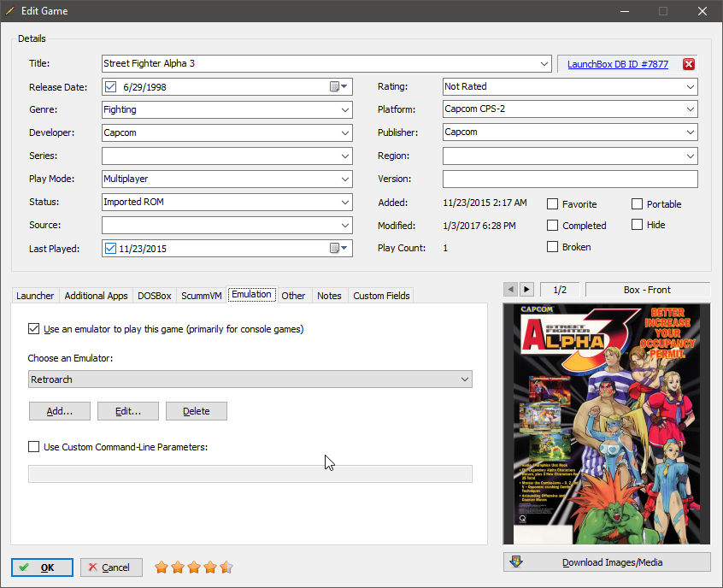The width and height of the screenshot is (723, 588).
Task: Click the Delete emulator button
Action: (x=197, y=411)
